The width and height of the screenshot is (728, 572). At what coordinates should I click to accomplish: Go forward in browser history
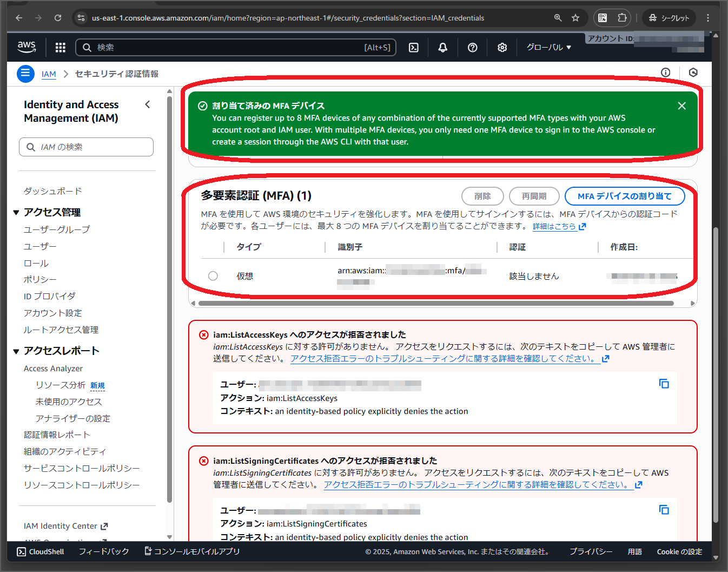[x=38, y=18]
